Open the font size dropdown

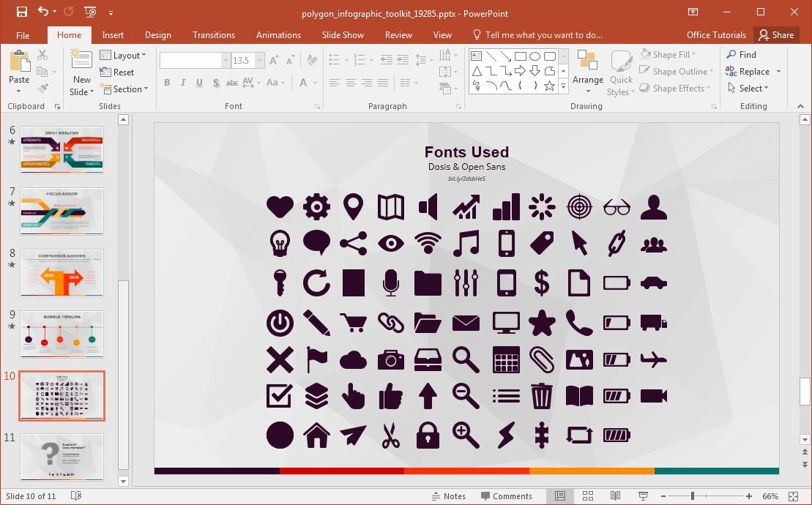coord(259,60)
